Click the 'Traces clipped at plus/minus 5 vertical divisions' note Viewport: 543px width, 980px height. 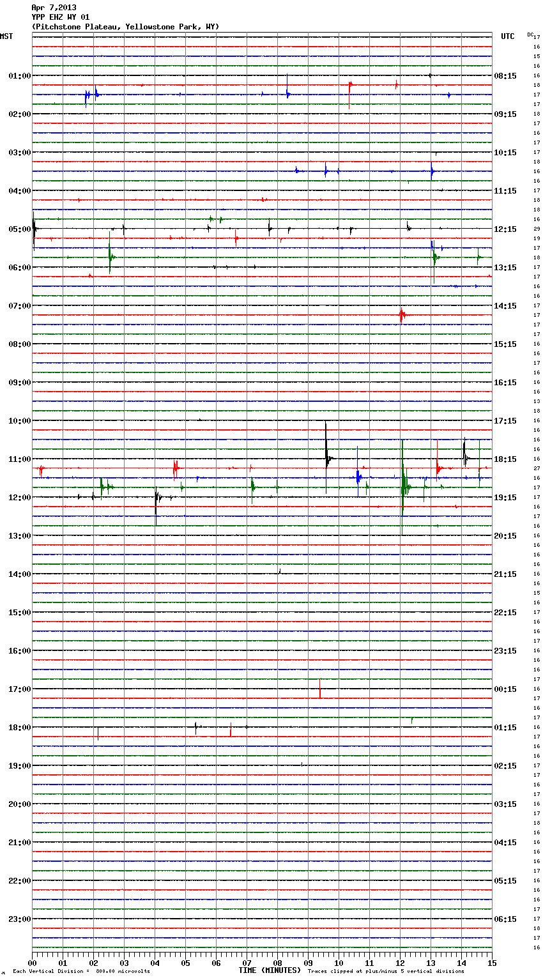tap(386, 972)
